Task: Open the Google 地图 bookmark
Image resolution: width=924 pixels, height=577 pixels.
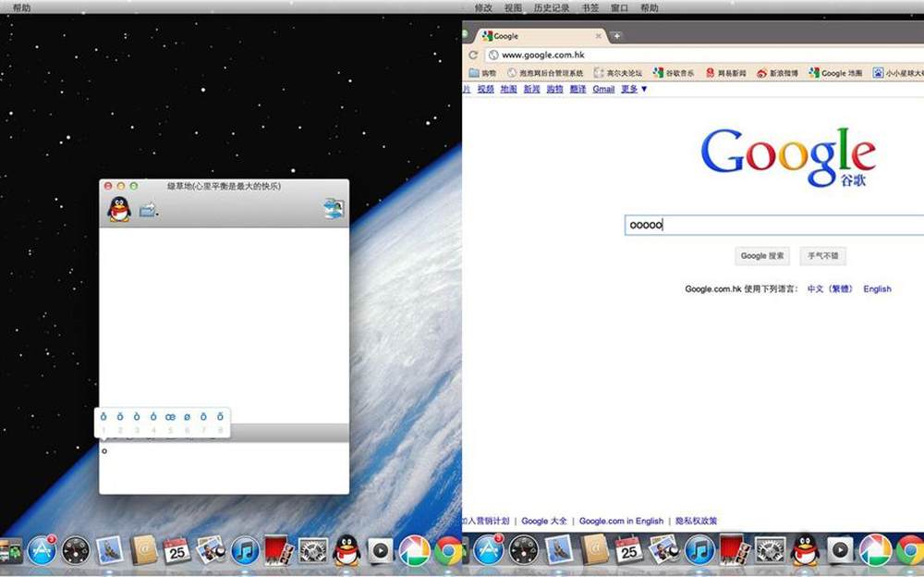Action: (x=835, y=73)
